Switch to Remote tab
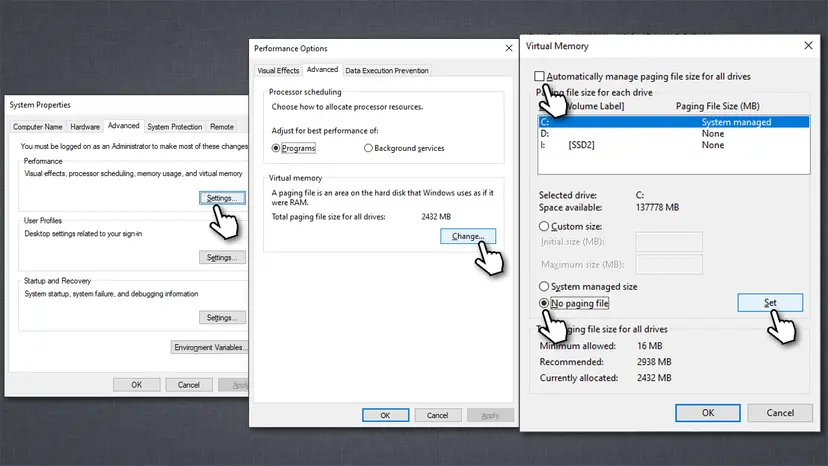This screenshot has height=466, width=828. (222, 127)
